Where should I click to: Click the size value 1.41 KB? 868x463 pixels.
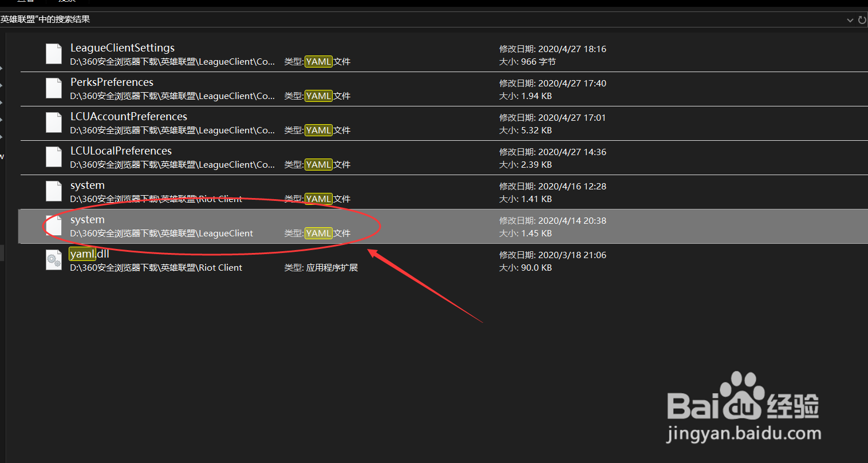(536, 199)
